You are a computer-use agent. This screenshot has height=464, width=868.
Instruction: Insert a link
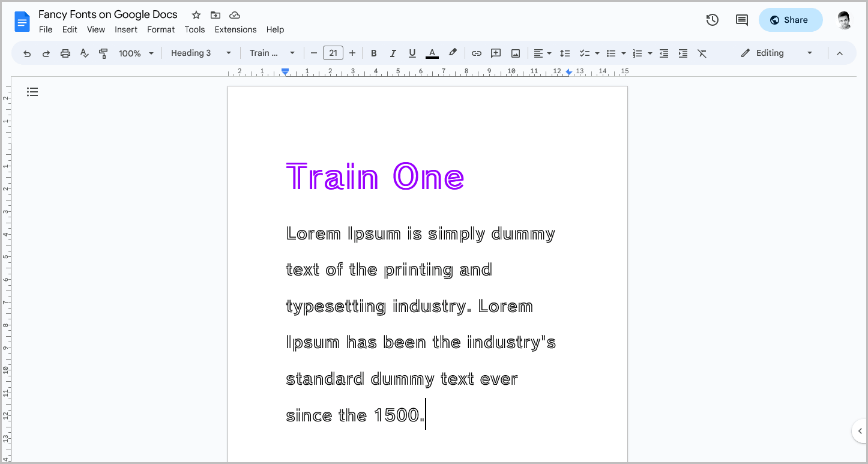tap(476, 53)
